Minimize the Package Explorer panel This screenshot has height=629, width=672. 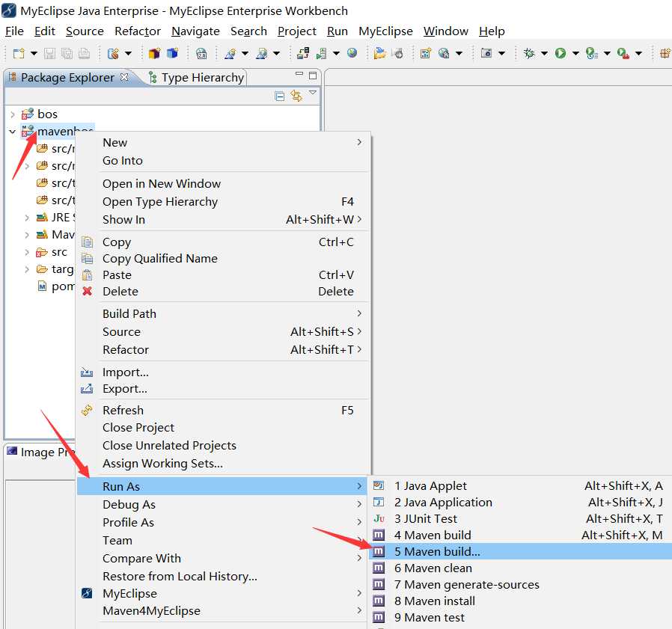tap(299, 74)
